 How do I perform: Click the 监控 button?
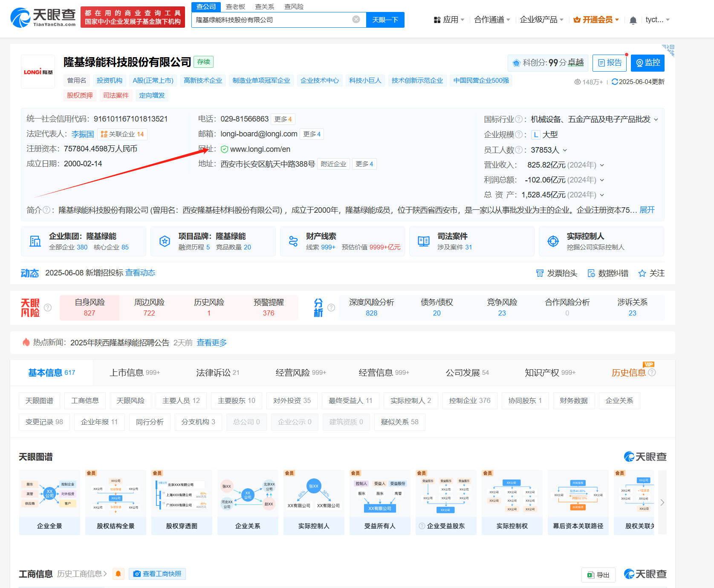tap(648, 63)
